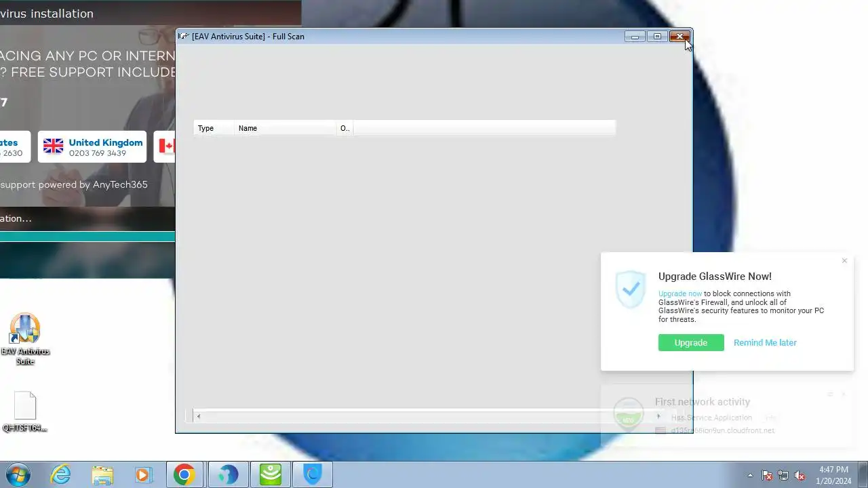The height and width of the screenshot is (488, 868).
Task: Sort scan results by Name column
Action: 285,128
